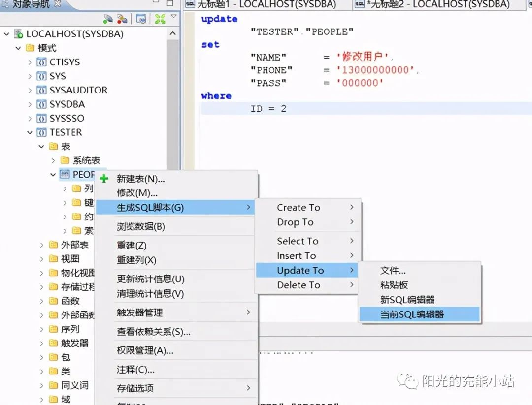Click the CTISYS schema icon
This screenshot has width=532, height=405.
(41, 62)
